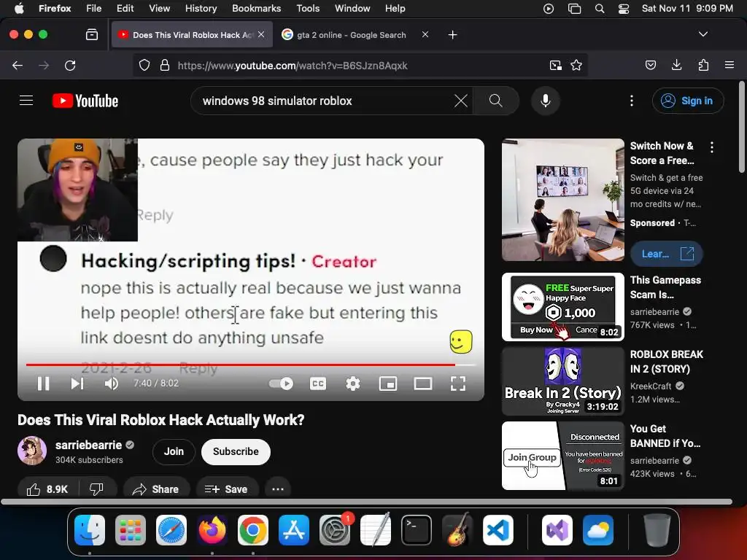Viewport: 747px width, 560px height.
Task: Open the Firefox downloads panel
Action: pyautogui.click(x=676, y=65)
